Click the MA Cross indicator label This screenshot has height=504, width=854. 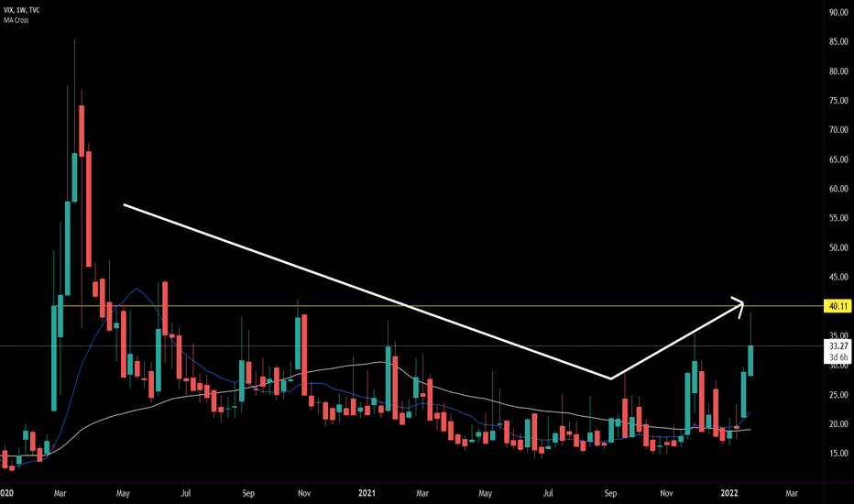tap(16, 20)
